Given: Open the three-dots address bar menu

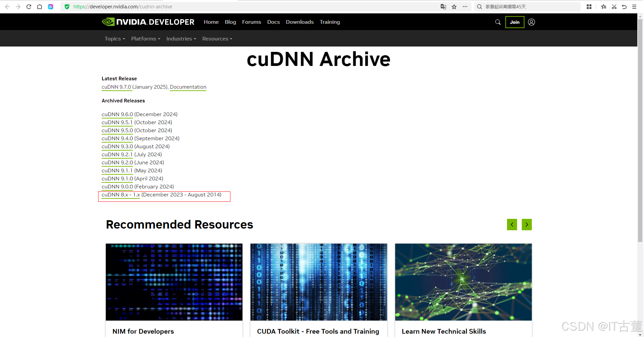Looking at the screenshot, I should click(x=465, y=7).
